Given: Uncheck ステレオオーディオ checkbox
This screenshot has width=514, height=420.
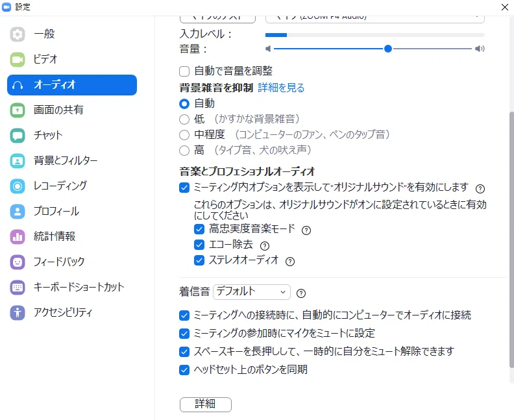Looking at the screenshot, I should (x=199, y=260).
